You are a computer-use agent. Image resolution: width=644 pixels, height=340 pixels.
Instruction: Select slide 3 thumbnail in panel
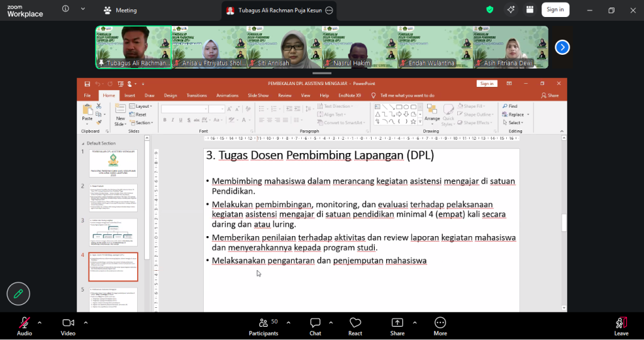click(113, 232)
